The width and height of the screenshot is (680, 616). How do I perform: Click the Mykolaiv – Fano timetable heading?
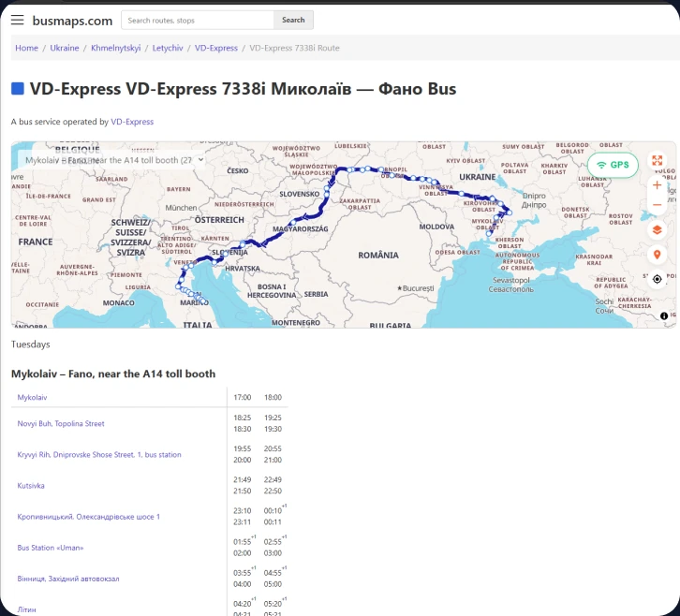coord(113,374)
